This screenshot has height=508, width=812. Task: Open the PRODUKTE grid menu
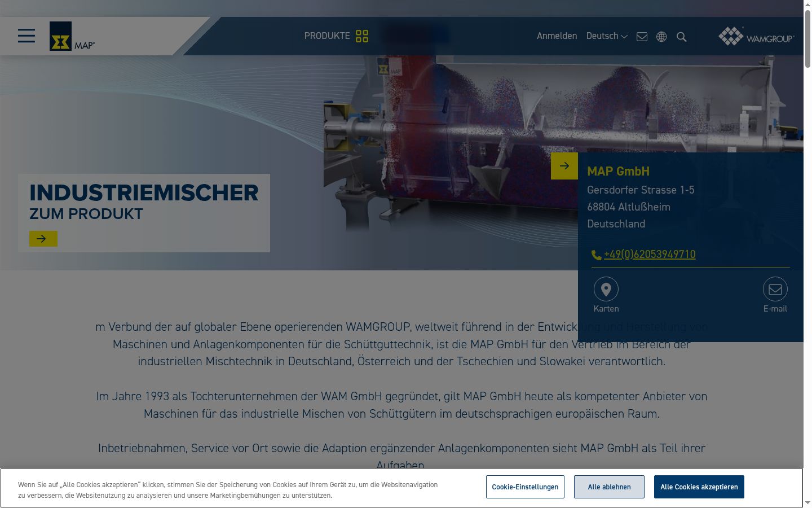pos(336,36)
